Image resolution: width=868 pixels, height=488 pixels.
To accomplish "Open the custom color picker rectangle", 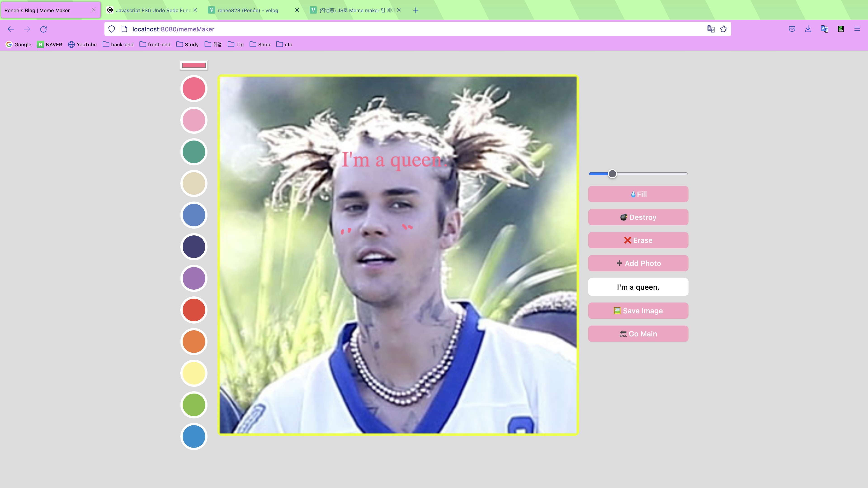I will (194, 65).
